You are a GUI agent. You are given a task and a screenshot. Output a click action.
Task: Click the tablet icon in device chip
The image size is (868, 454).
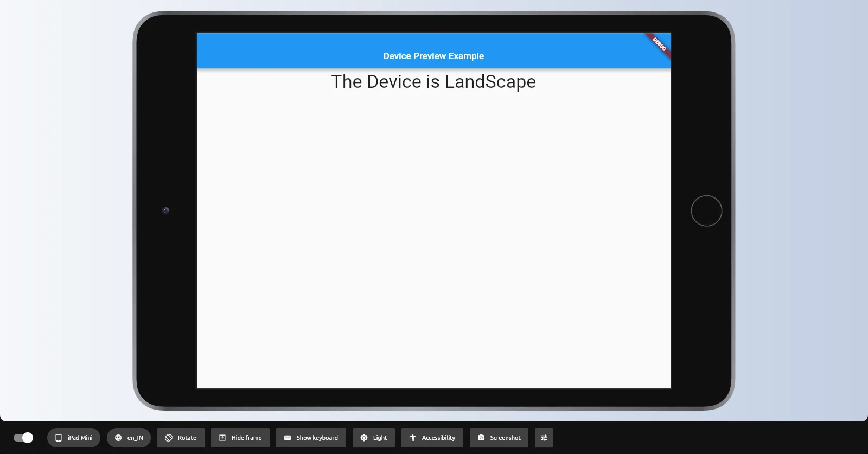click(x=59, y=438)
